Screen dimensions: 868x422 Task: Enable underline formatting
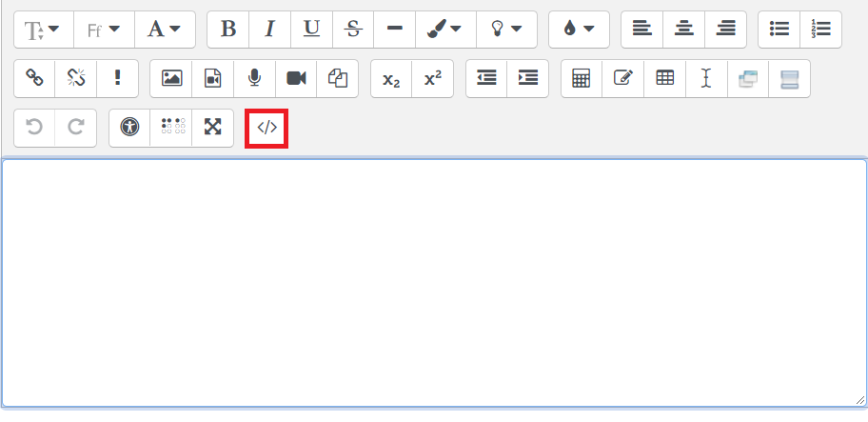click(x=311, y=30)
